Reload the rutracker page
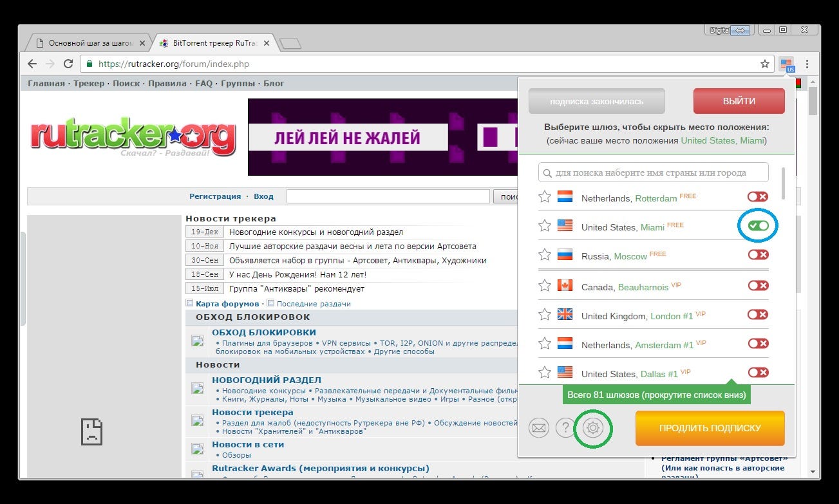839x504 pixels. [68, 64]
